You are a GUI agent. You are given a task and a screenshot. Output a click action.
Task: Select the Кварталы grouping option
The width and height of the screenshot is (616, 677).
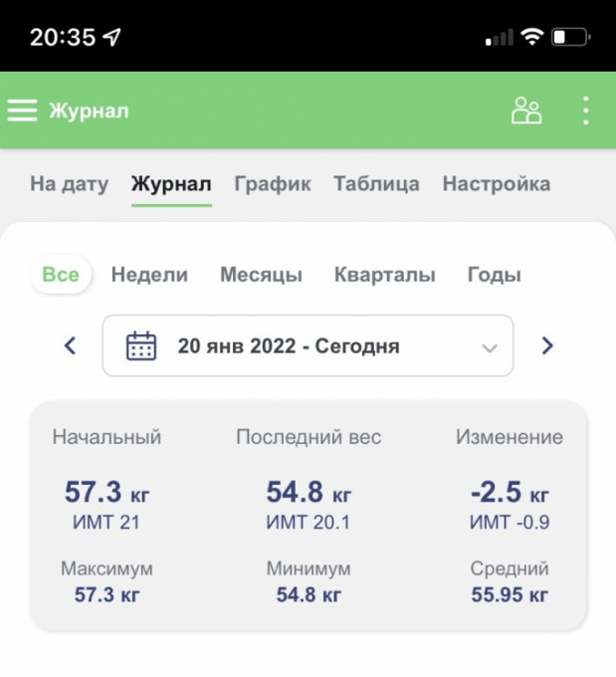[384, 275]
